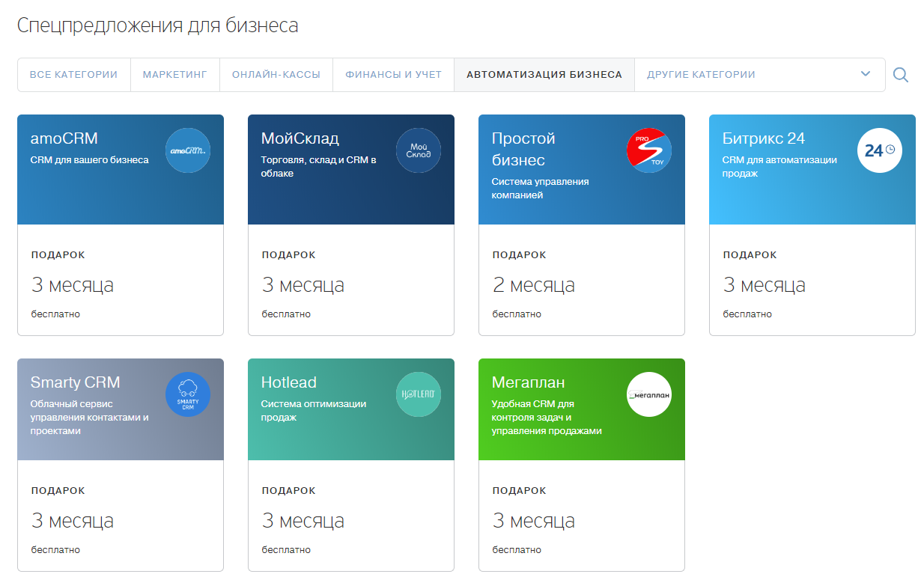924x580 pixels.
Task: Click the Hotlead round logo icon
Action: pyautogui.click(x=419, y=394)
